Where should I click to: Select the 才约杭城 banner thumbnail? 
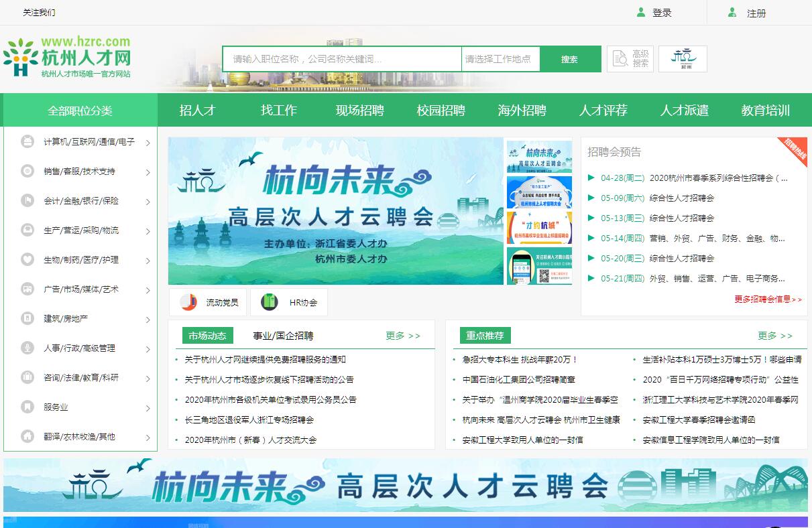tap(539, 228)
